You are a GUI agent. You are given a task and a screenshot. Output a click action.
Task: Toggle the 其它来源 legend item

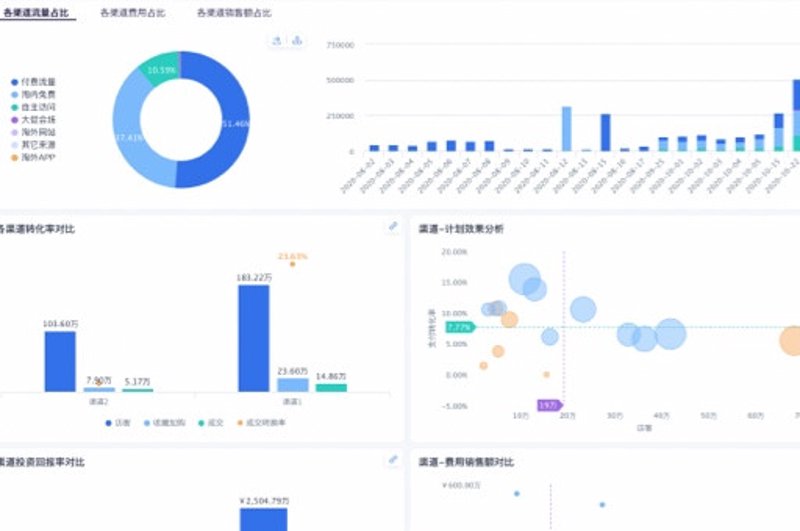[33, 145]
